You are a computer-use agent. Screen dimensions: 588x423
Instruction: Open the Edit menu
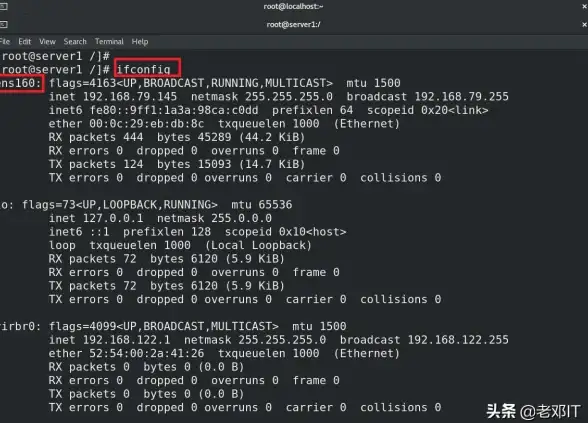tap(25, 42)
